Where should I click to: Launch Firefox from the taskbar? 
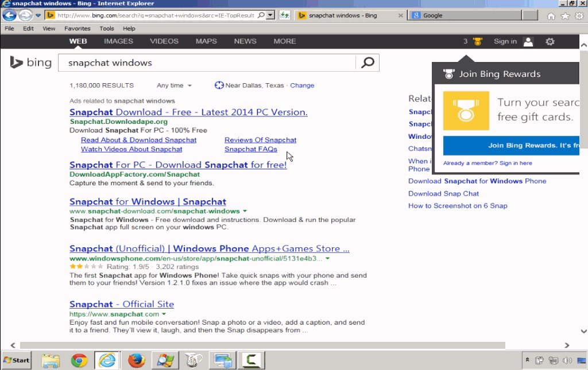click(x=136, y=361)
